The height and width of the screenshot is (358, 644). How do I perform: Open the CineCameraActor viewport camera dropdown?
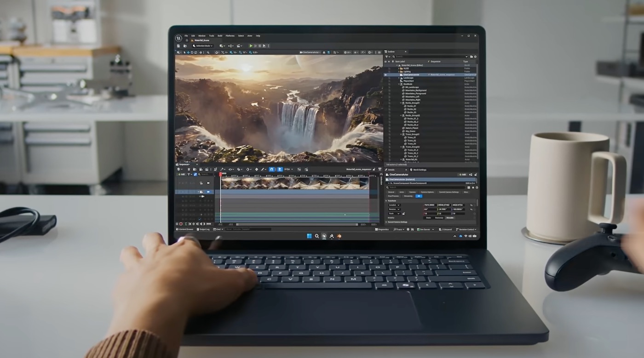pos(310,52)
